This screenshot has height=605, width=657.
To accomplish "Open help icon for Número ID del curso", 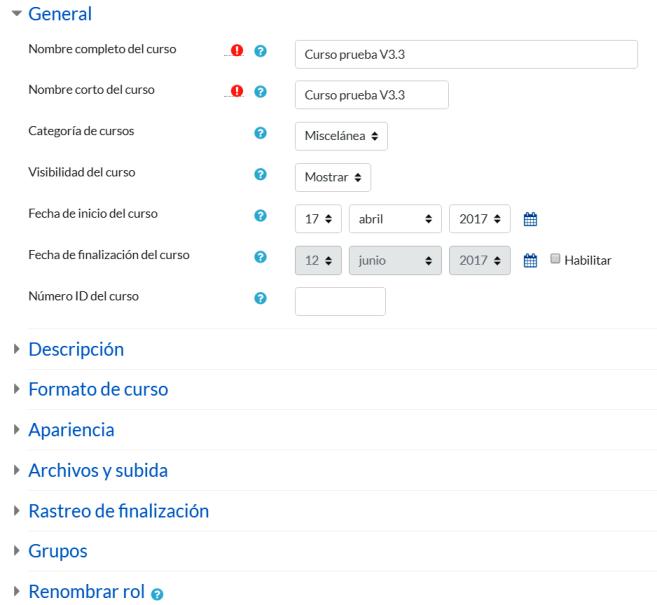I will click(x=260, y=298).
